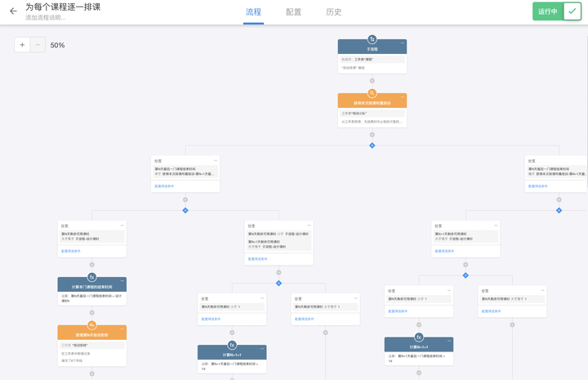Click the 子流程 sub-process node icon
The image size is (588, 380).
pyautogui.click(x=372, y=39)
